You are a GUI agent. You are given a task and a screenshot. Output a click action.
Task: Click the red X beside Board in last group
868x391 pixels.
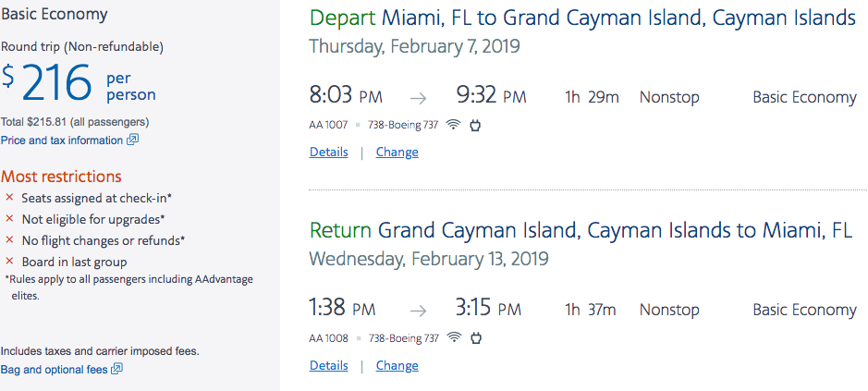tap(9, 262)
